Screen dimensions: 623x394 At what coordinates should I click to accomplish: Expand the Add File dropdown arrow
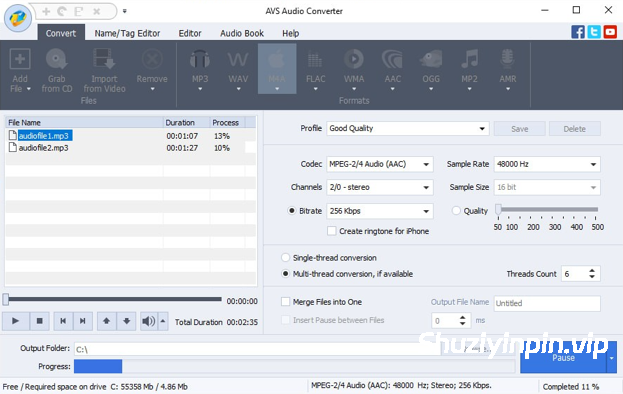pos(29,89)
